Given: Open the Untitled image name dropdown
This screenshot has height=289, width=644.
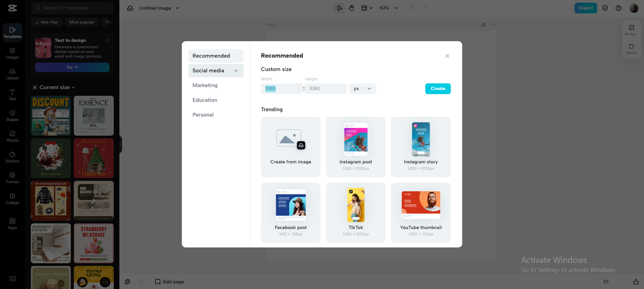Looking at the screenshot, I should pyautogui.click(x=159, y=8).
